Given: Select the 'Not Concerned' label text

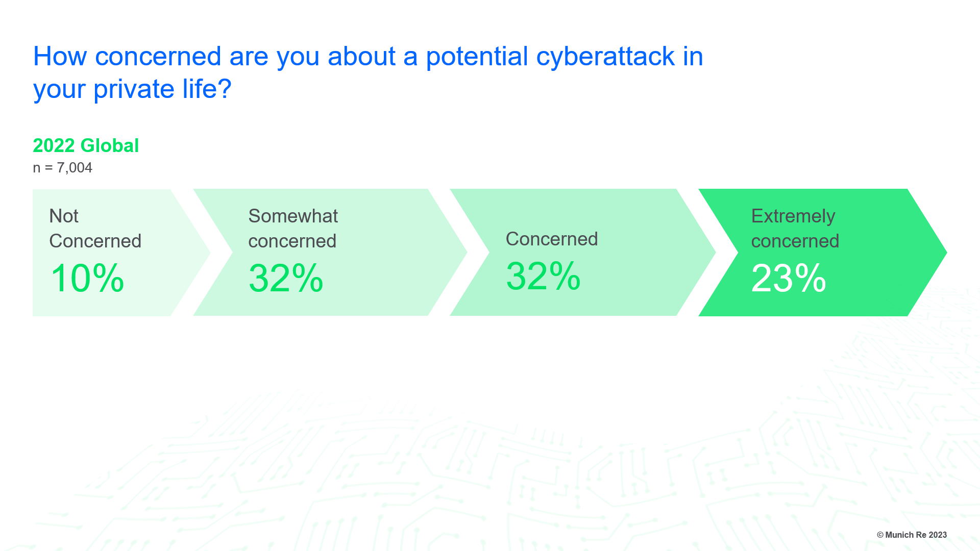Looking at the screenshot, I should click(x=95, y=229).
